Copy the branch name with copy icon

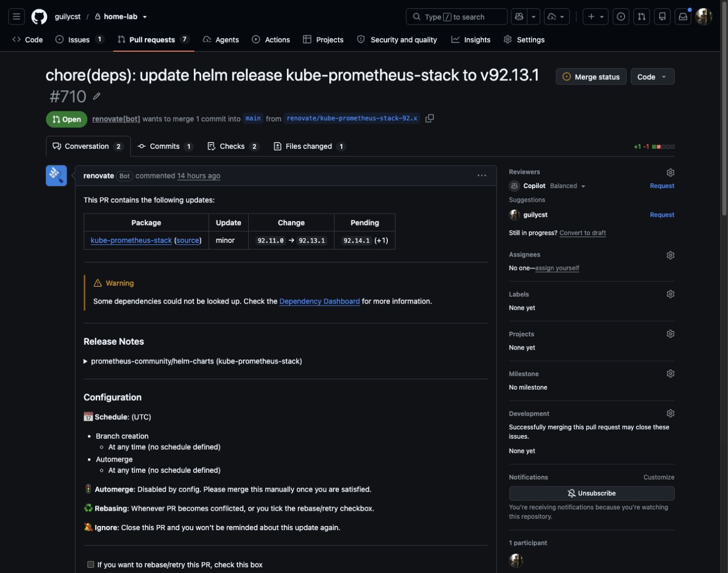(430, 119)
